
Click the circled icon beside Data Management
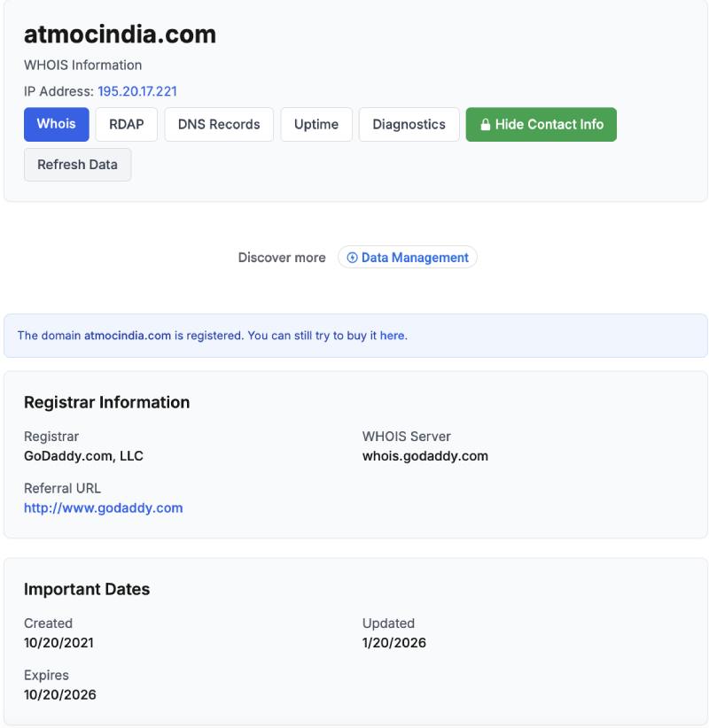pos(351,257)
